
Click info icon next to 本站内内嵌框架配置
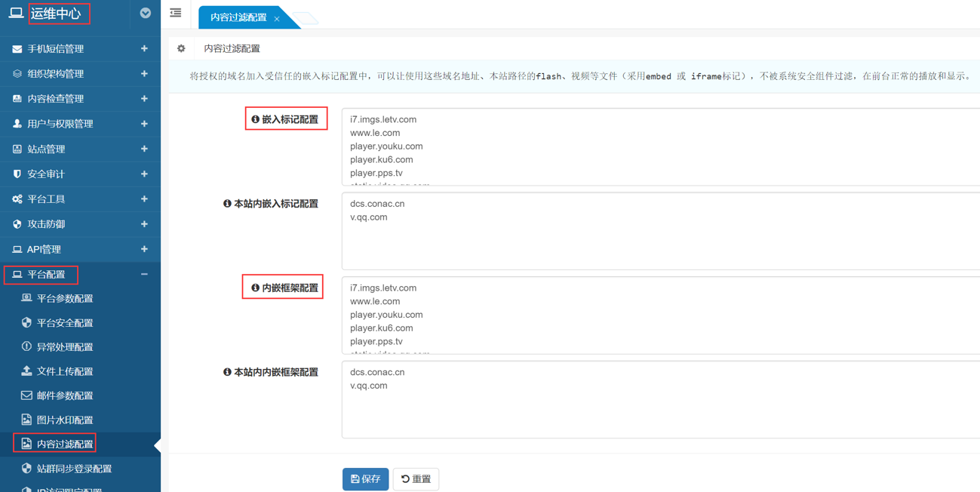click(227, 372)
